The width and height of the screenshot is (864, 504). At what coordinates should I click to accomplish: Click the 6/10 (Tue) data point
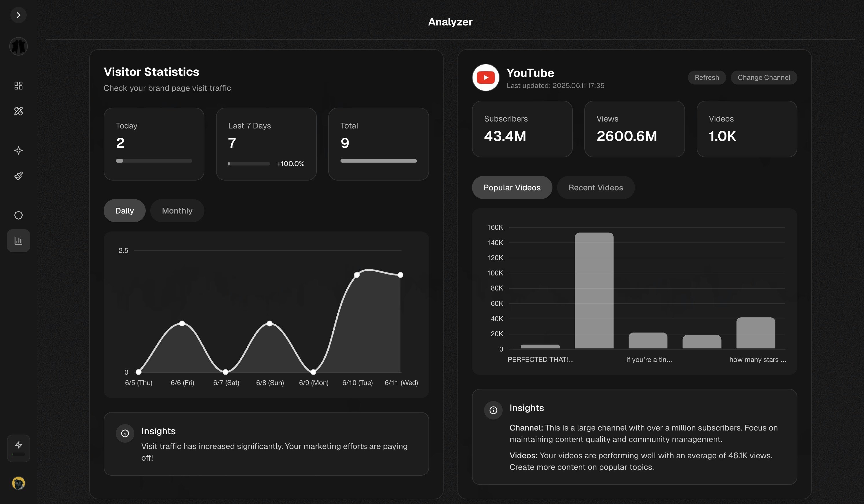click(356, 275)
